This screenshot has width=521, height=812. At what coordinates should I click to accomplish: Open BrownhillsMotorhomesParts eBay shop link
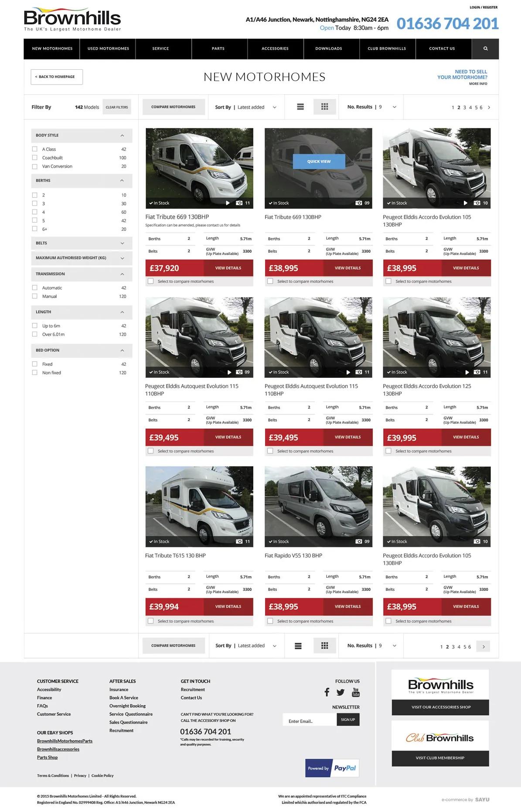coord(65,741)
